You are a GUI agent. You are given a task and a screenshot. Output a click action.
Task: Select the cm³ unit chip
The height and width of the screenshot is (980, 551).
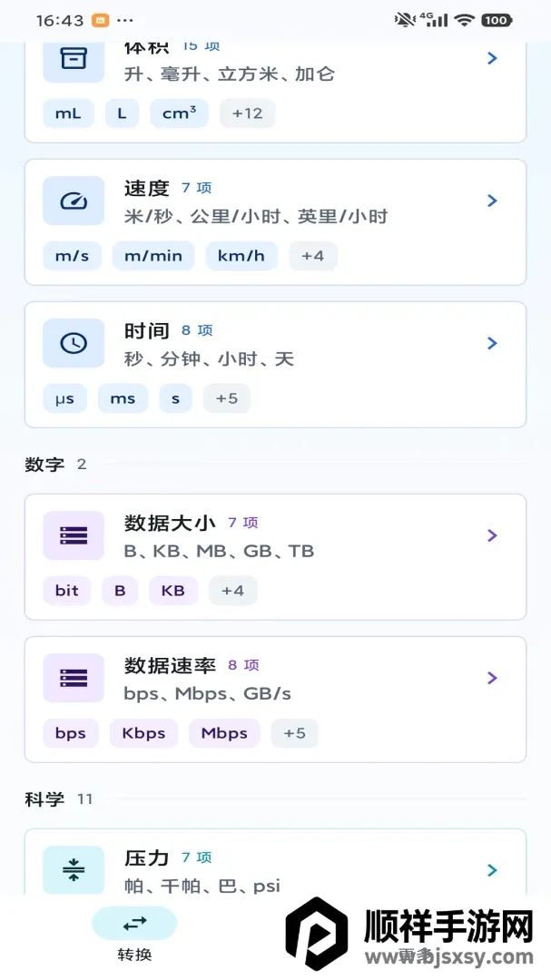pos(179,113)
